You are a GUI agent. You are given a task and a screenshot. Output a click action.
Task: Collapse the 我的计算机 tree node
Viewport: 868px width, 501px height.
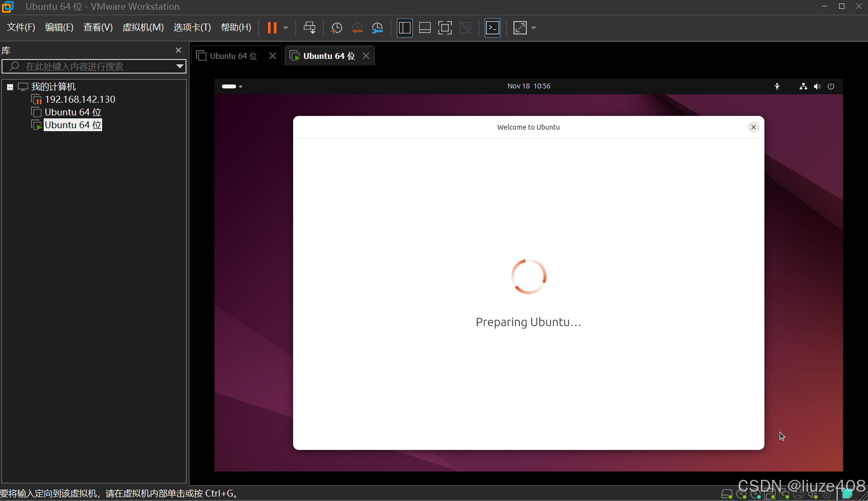[x=10, y=87]
